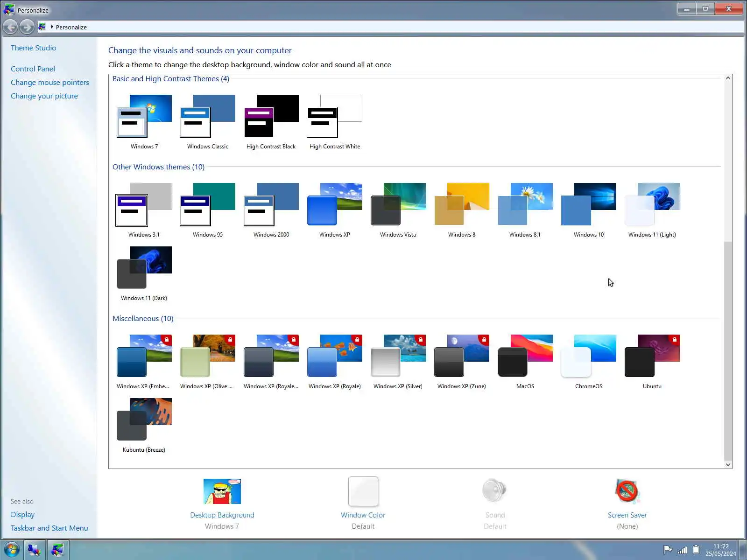Apply the Windows 95 theme

pos(208,210)
